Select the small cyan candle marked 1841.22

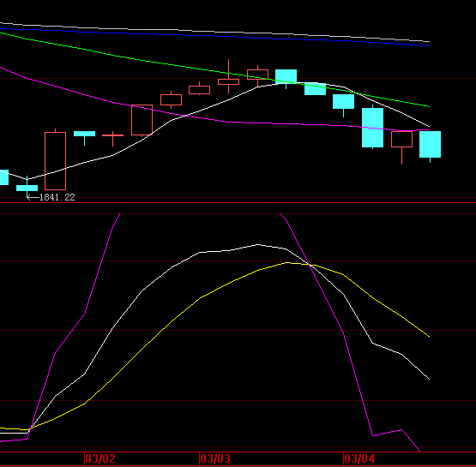pyautogui.click(x=27, y=188)
